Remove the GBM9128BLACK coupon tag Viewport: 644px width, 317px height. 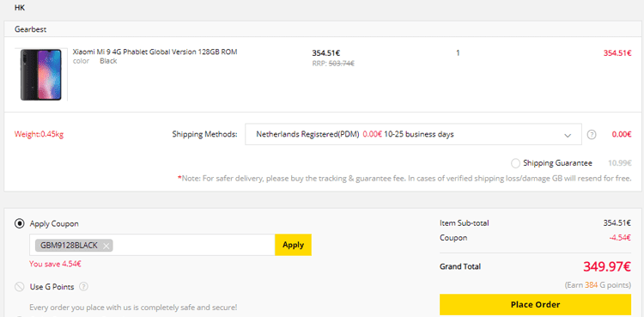coord(106,246)
